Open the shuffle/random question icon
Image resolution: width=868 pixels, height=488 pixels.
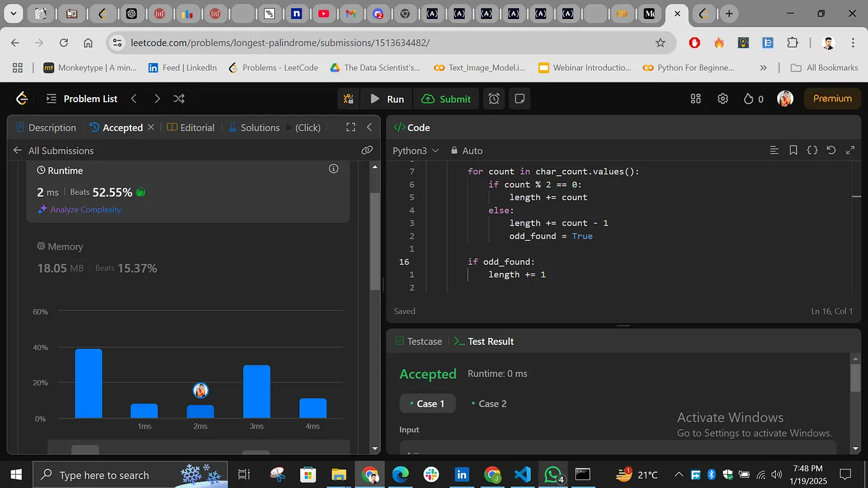pyautogui.click(x=179, y=98)
